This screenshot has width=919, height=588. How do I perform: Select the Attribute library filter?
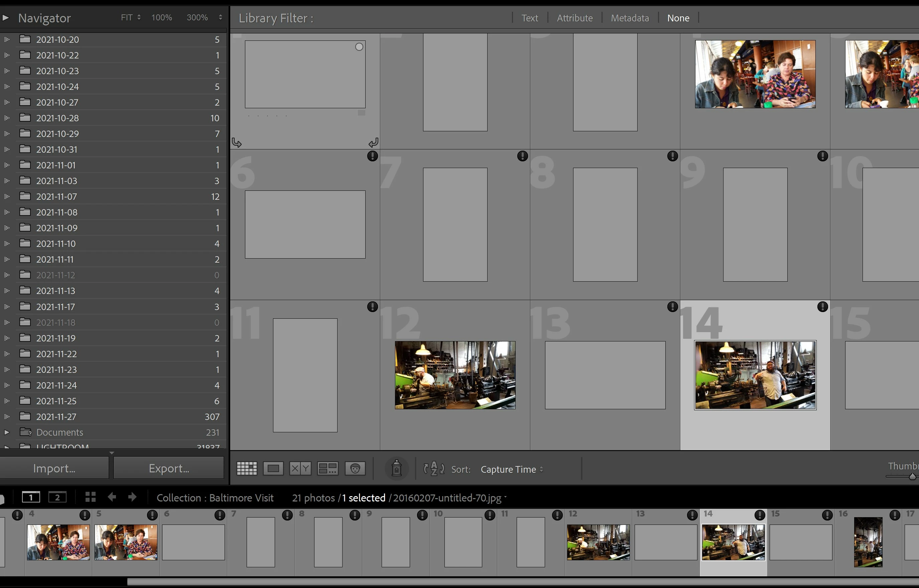click(574, 18)
